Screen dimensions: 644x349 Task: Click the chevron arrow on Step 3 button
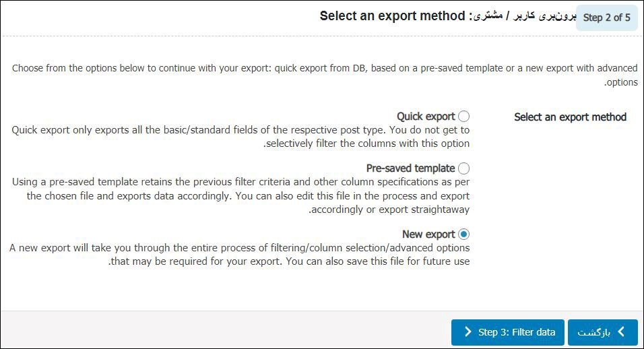point(468,331)
